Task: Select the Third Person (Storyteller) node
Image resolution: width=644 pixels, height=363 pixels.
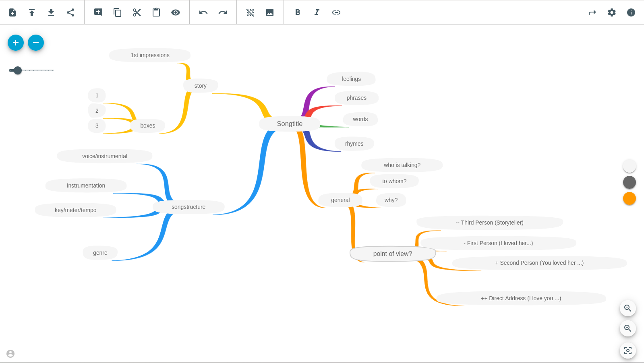Action: (490, 223)
